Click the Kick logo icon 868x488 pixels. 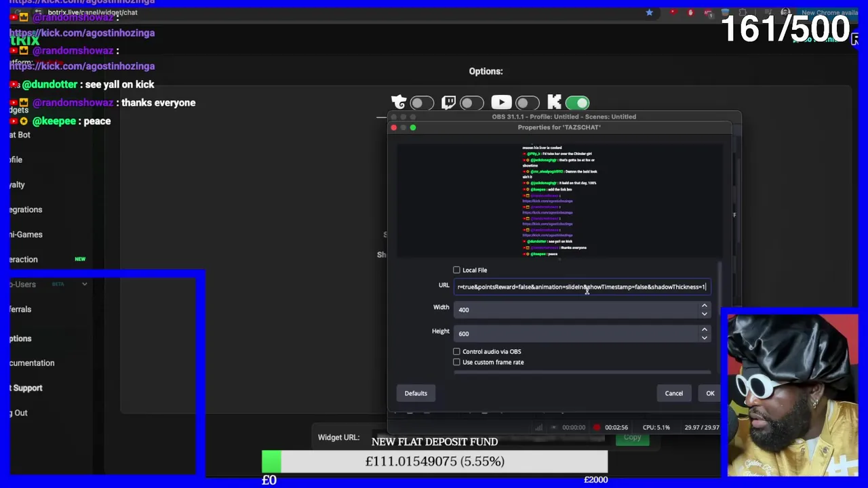tap(554, 102)
